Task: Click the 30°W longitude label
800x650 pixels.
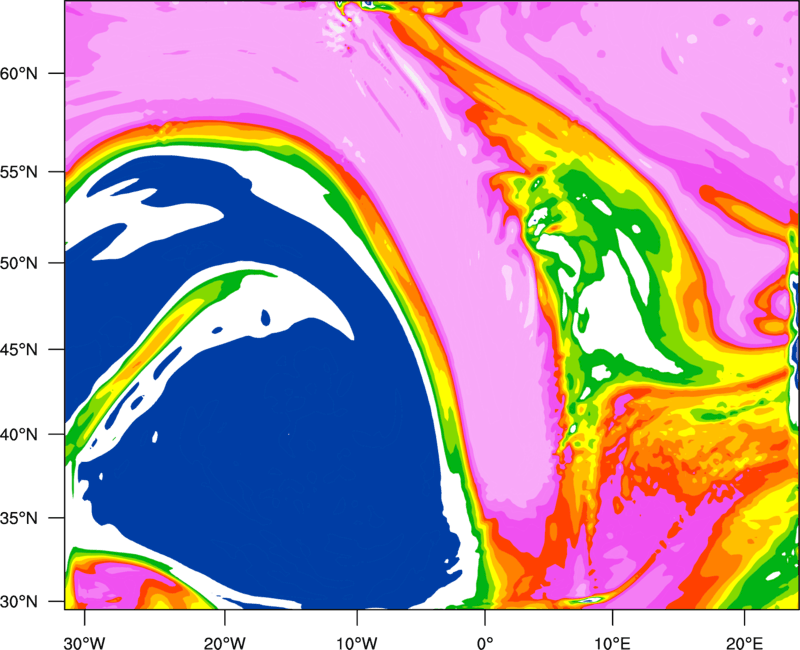Action: click(x=85, y=643)
